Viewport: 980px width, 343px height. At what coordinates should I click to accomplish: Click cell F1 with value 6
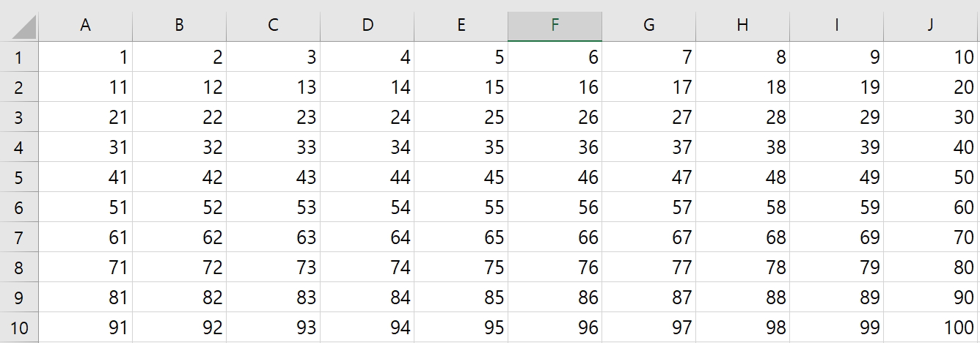coord(555,57)
